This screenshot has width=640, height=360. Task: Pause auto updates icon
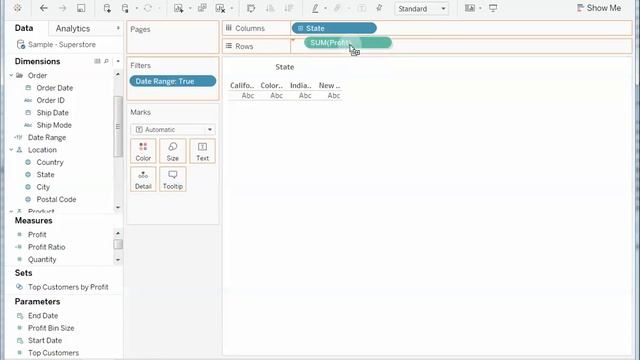click(126, 8)
